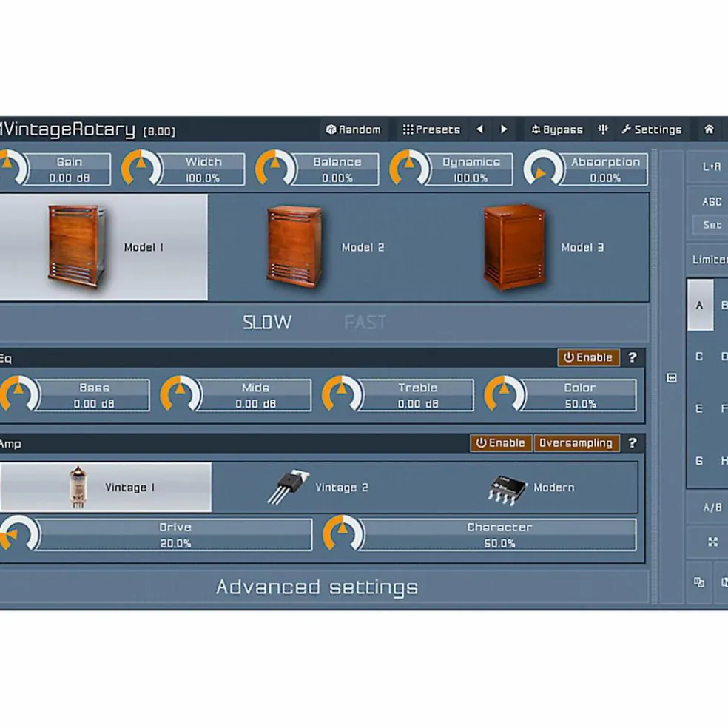This screenshot has height=728, width=728.
Task: Click the meter panel collapse icon
Action: 671,377
